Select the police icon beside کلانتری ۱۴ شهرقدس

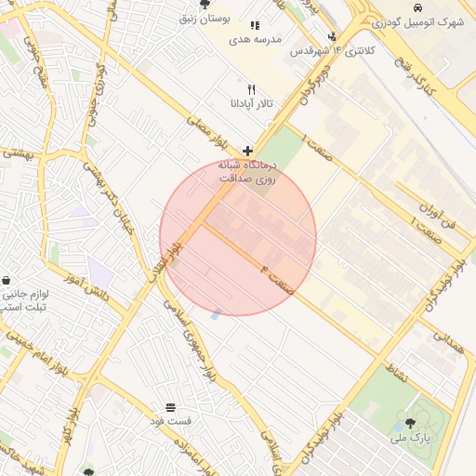(x=332, y=37)
